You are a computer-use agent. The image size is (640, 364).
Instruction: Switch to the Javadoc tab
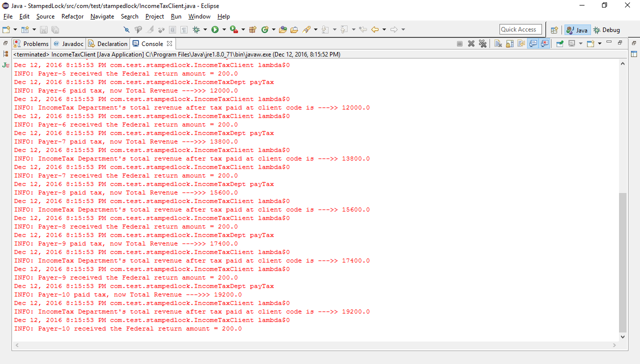(x=68, y=43)
